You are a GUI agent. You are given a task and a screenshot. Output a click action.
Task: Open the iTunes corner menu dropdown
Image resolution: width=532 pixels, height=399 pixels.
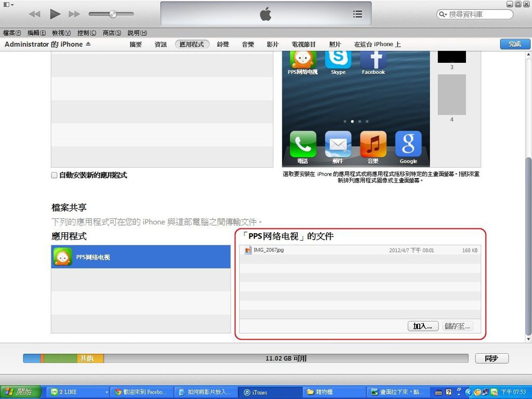coord(8,4)
